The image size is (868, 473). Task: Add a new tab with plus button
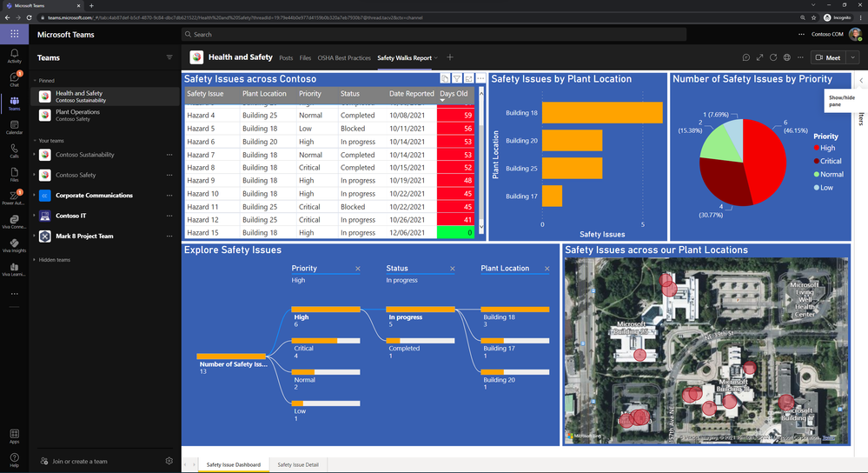(x=450, y=57)
